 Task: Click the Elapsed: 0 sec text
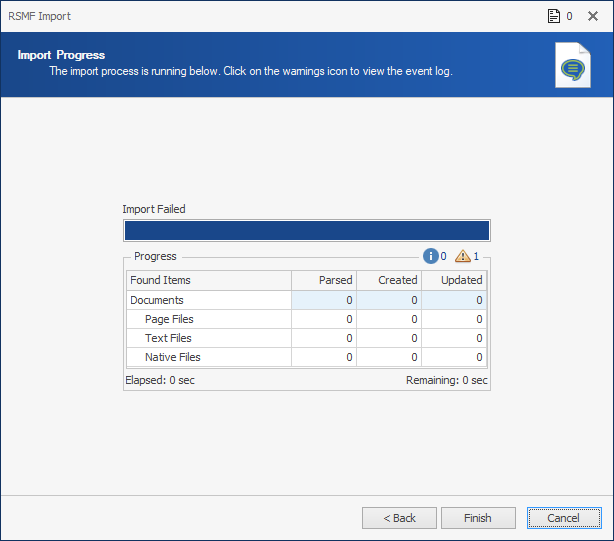160,380
